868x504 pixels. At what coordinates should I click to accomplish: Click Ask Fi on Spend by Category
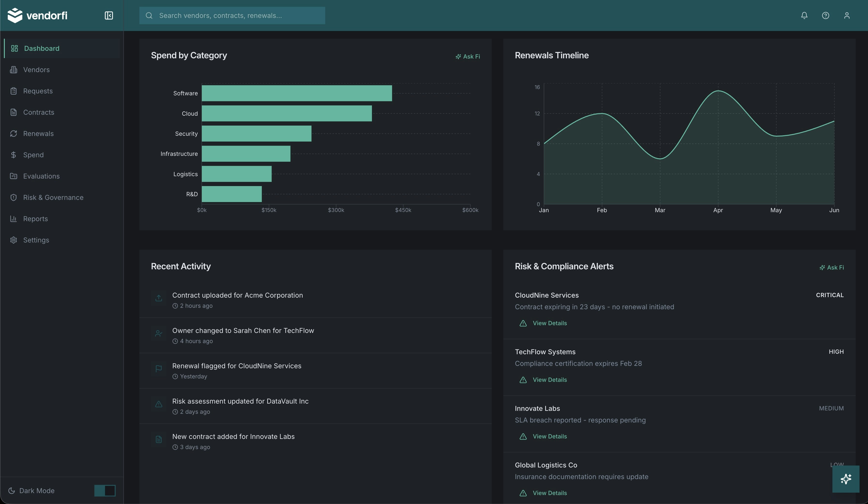tap(468, 57)
